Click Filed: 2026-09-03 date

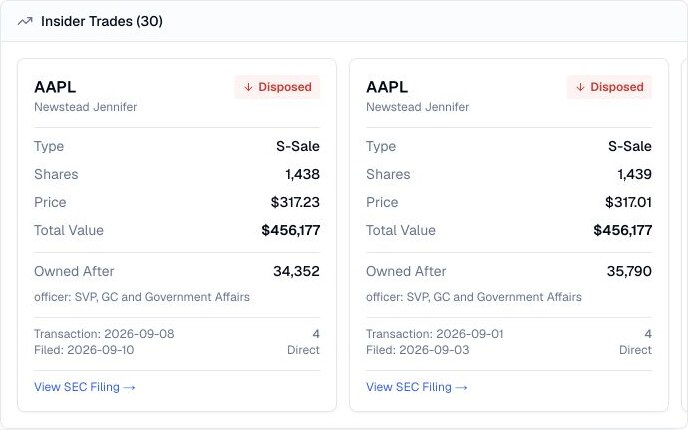point(418,350)
